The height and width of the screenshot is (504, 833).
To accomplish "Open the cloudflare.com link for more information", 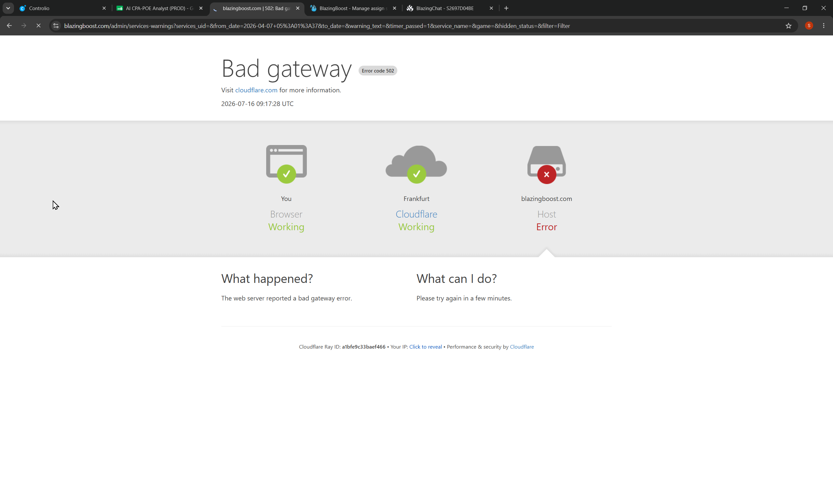I will 256,90.
